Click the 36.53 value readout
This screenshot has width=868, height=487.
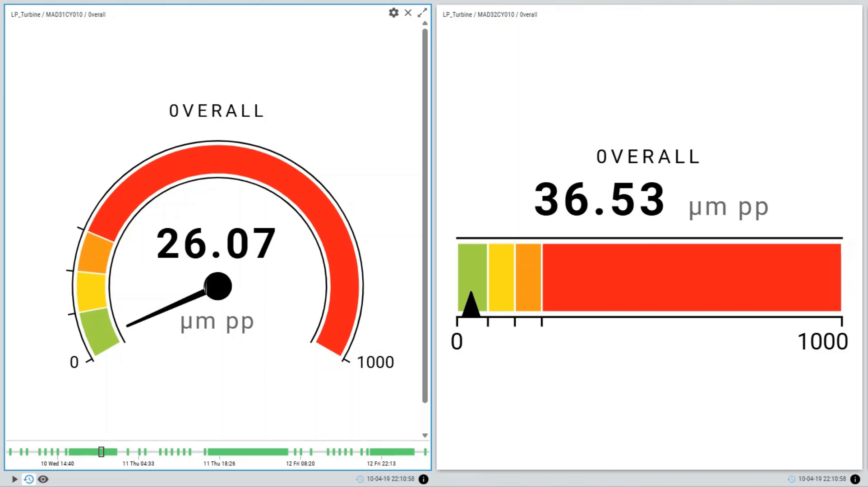pyautogui.click(x=600, y=200)
